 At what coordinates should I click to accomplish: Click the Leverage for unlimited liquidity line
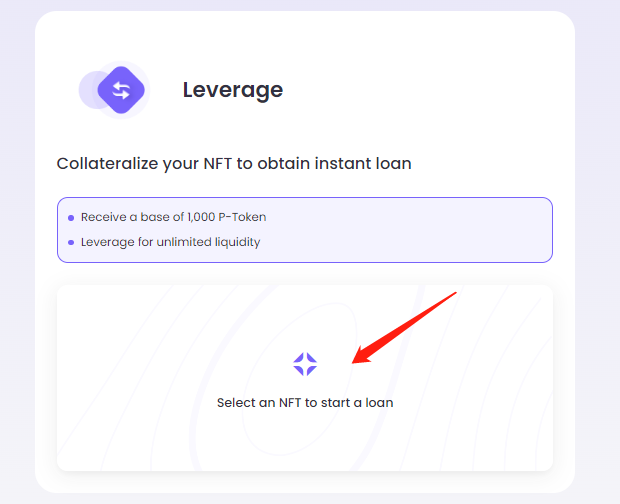pos(170,242)
